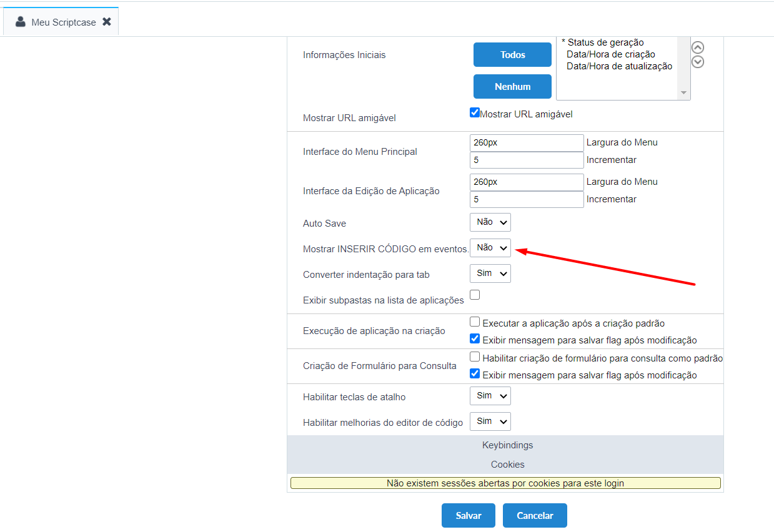Expand the Keybindings section
The height and width of the screenshot is (532, 774).
(507, 445)
